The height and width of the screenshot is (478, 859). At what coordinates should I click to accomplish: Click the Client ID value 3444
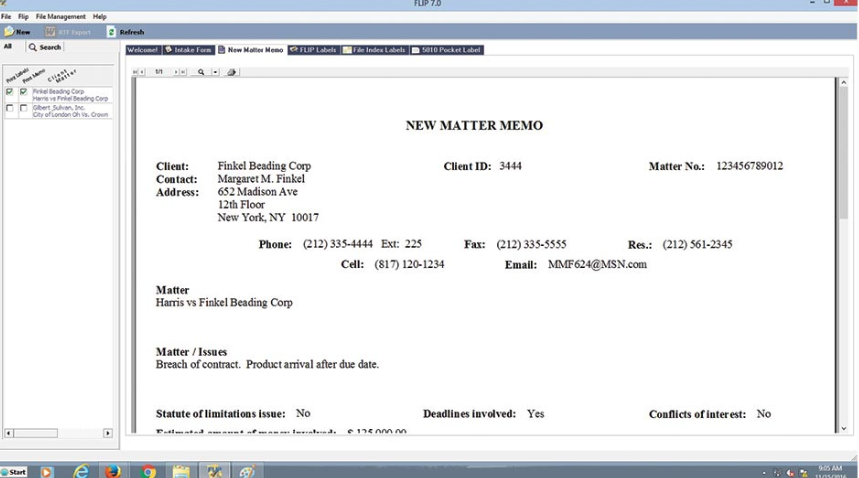(x=510, y=166)
